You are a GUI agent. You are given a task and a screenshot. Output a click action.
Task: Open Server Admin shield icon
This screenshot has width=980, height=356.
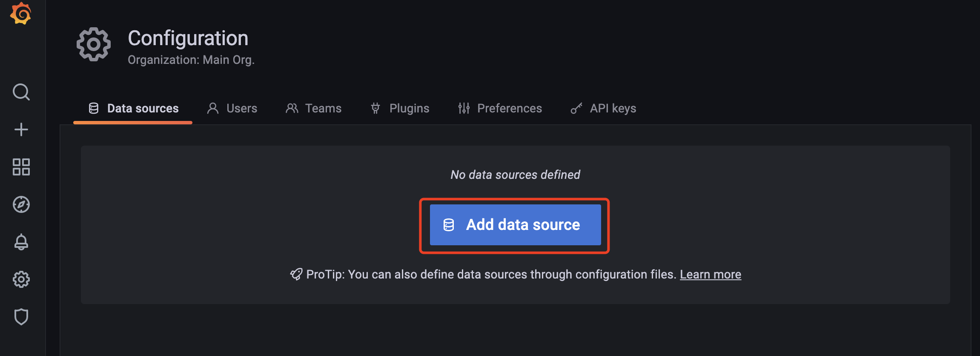(x=21, y=317)
